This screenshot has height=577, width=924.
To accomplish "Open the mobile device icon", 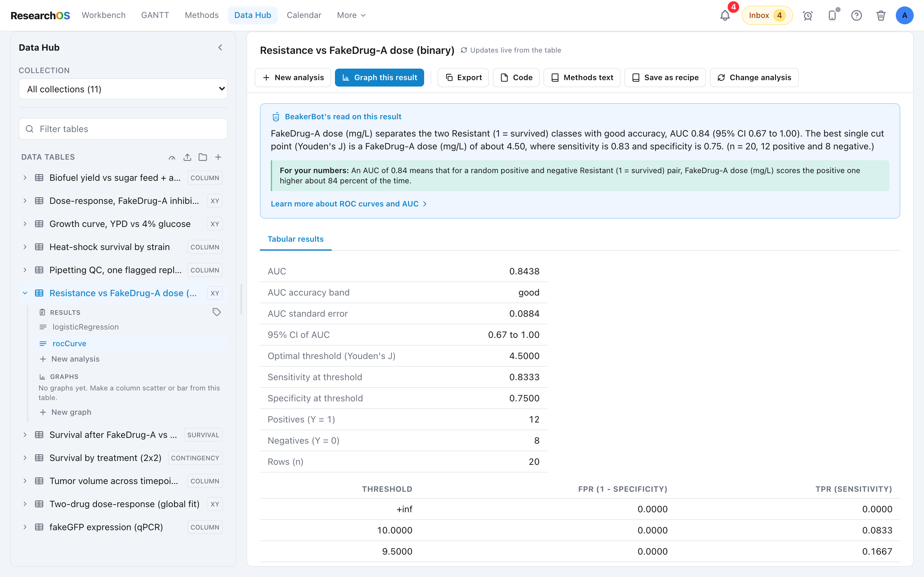I will [x=832, y=15].
